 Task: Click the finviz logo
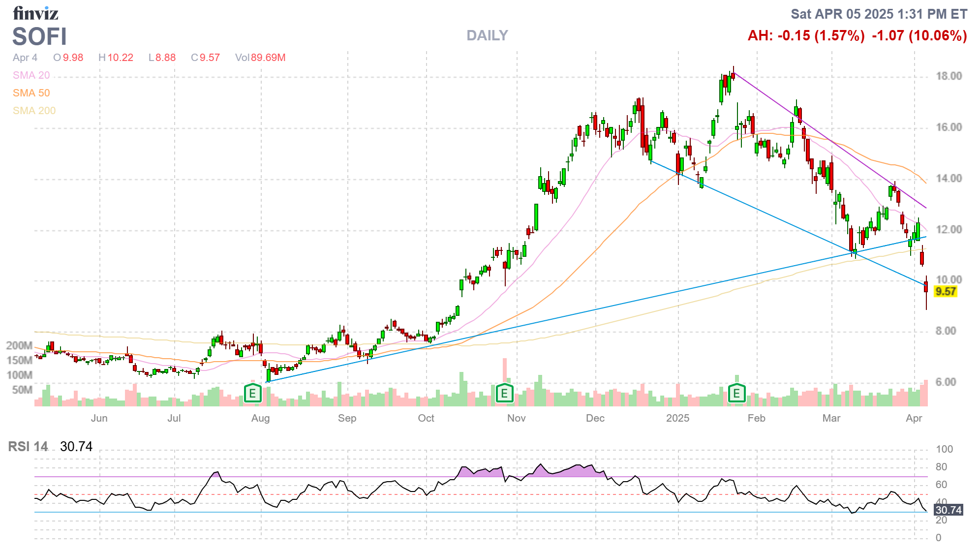tap(35, 13)
